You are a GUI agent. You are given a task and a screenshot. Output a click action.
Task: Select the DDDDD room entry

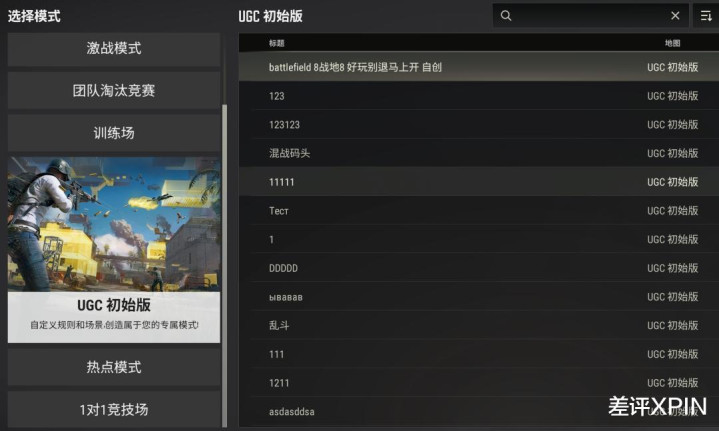click(479, 268)
